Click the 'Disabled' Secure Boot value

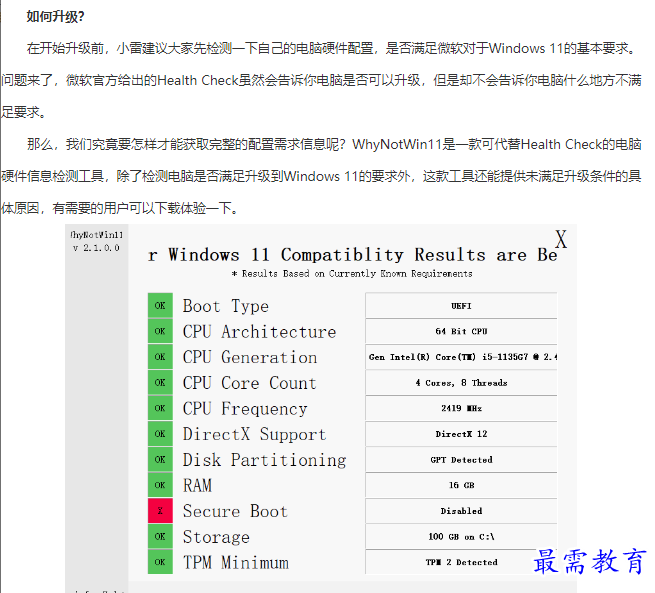(x=461, y=511)
